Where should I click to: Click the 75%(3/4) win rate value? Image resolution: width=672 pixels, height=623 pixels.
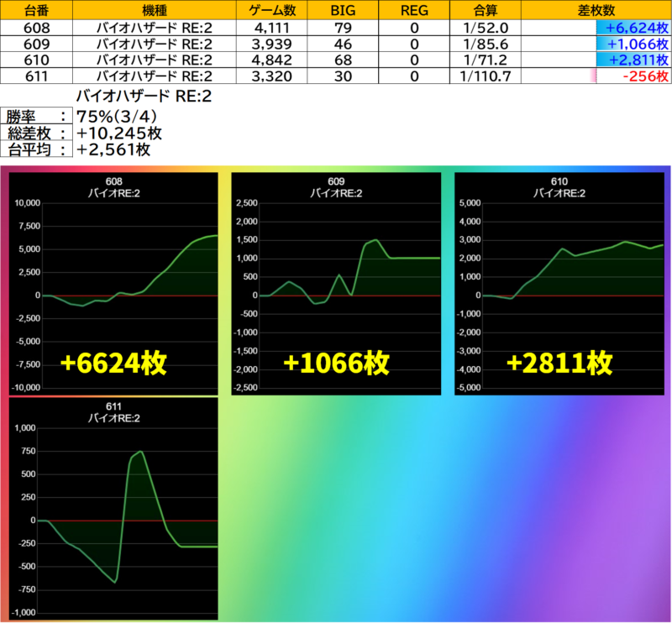coord(117,117)
